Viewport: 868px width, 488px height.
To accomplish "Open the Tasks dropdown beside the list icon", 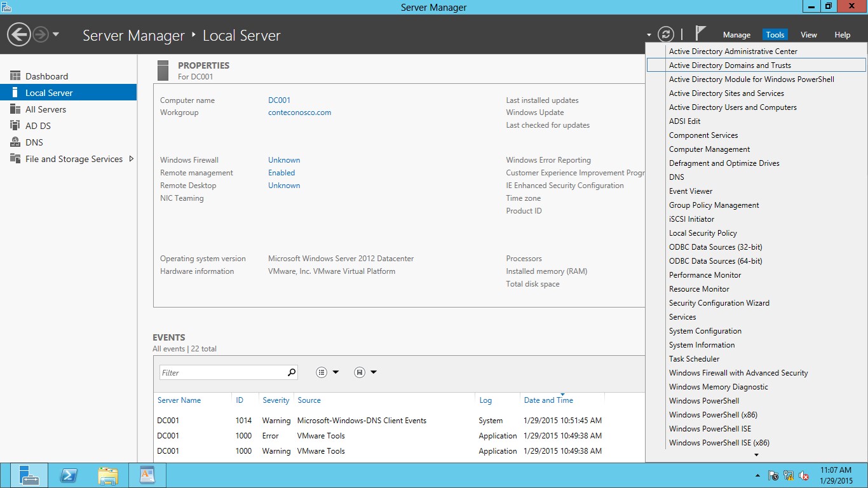I will pyautogui.click(x=337, y=372).
